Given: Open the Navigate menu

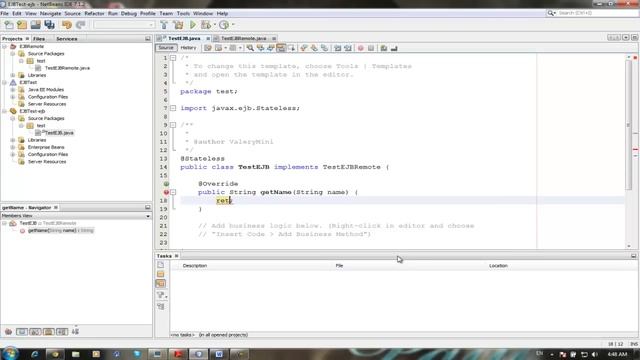Looking at the screenshot, I should pyautogui.click(x=50, y=13).
